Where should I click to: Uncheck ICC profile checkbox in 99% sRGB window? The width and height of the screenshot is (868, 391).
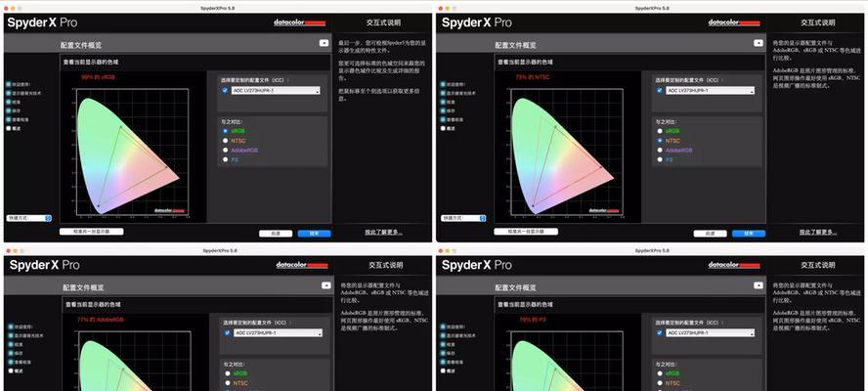pyautogui.click(x=225, y=90)
